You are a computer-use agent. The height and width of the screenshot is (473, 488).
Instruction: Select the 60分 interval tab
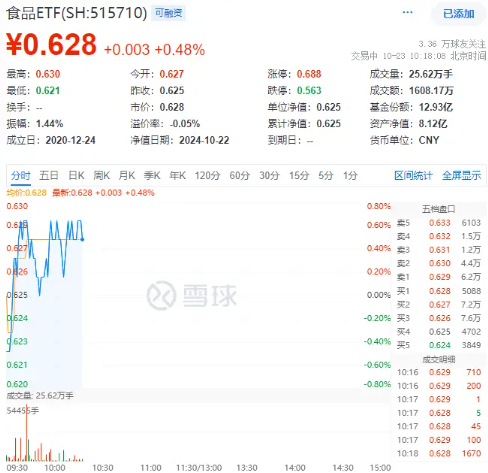[x=239, y=175]
